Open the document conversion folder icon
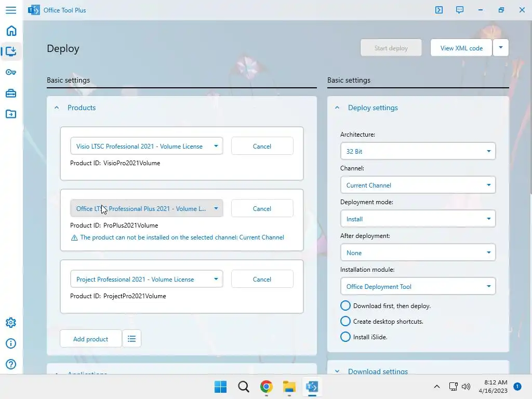Screen dimensions: 532x399 (11, 114)
